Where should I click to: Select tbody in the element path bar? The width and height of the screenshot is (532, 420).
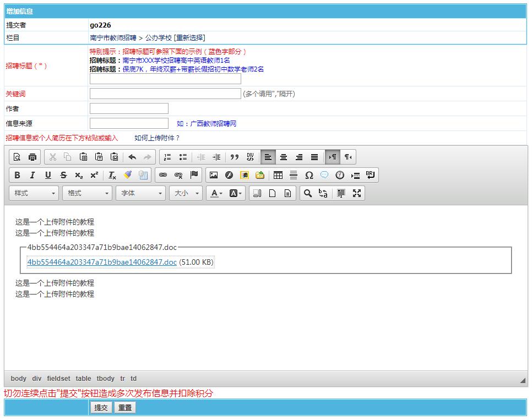click(105, 379)
